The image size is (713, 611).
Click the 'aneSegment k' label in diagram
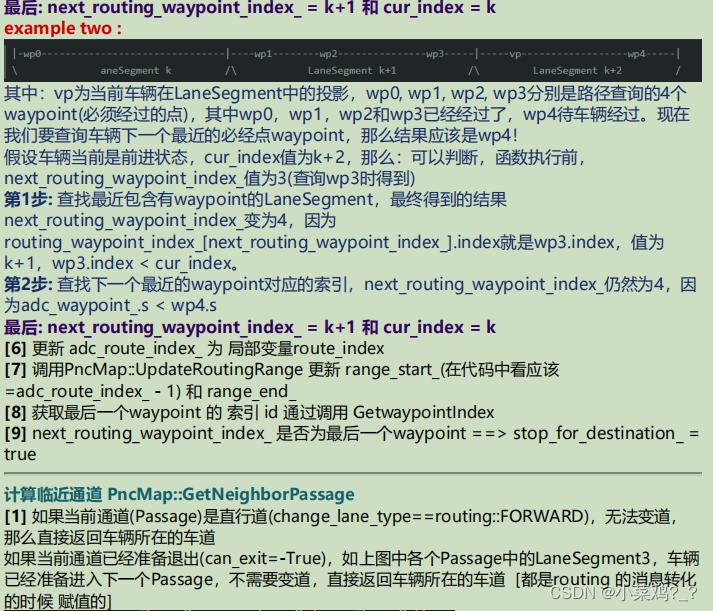point(136,70)
